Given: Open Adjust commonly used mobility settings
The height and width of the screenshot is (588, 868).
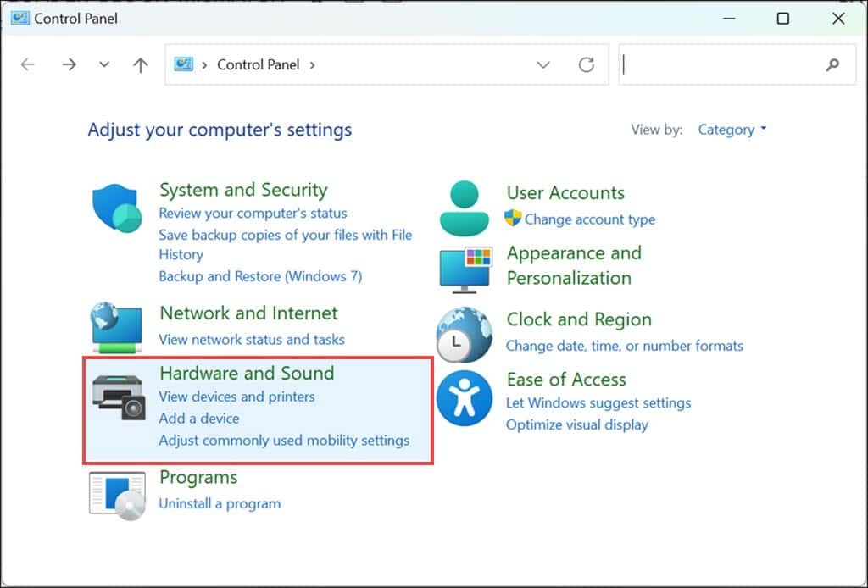Looking at the screenshot, I should (285, 441).
